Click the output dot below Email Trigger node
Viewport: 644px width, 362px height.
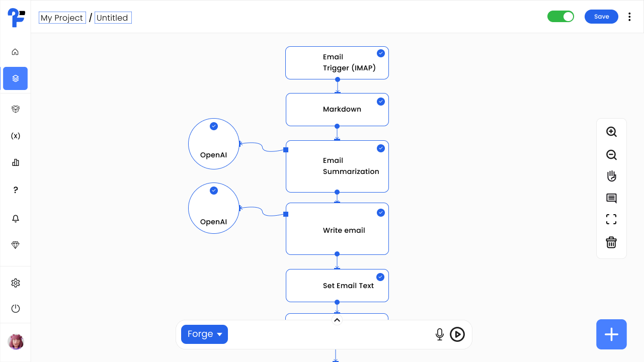coord(338,79)
